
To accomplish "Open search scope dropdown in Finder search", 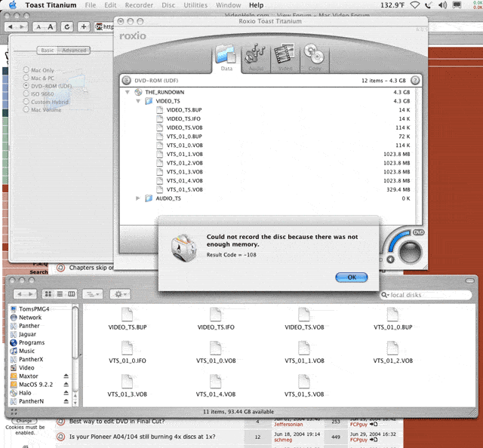I will tap(385, 295).
